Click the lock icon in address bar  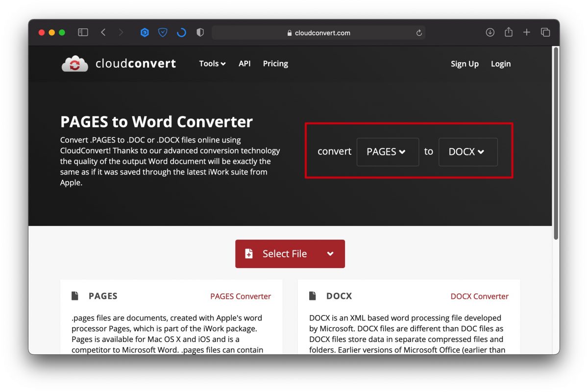tap(290, 33)
